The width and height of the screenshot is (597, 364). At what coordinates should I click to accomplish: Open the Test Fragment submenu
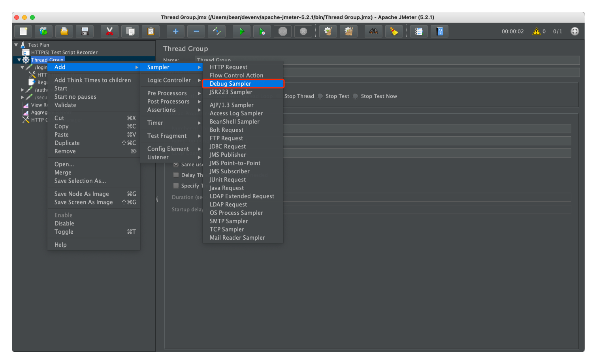(x=171, y=136)
